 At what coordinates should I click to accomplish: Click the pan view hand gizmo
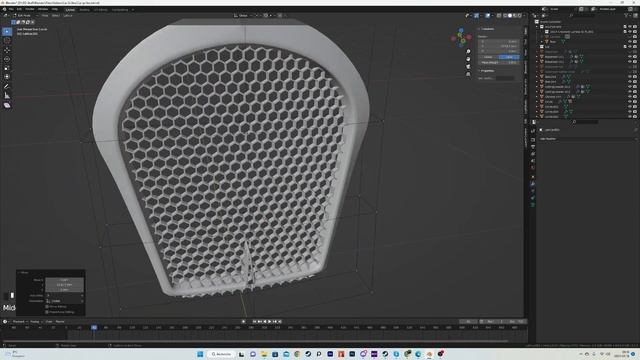tap(468, 59)
